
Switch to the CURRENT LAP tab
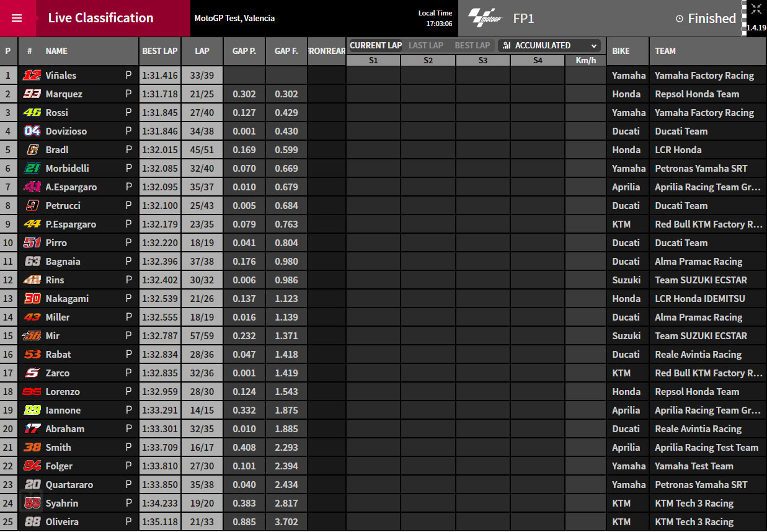tap(376, 45)
